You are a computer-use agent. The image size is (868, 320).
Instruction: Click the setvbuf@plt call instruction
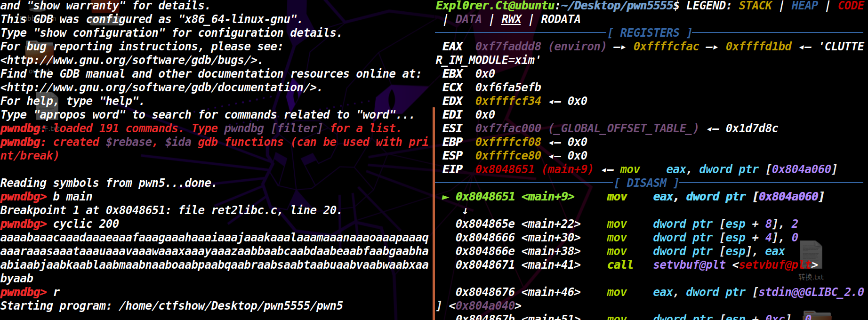tap(689, 265)
